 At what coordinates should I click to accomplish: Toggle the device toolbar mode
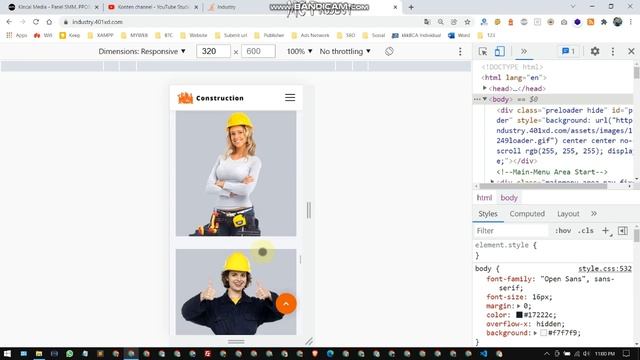500,51
